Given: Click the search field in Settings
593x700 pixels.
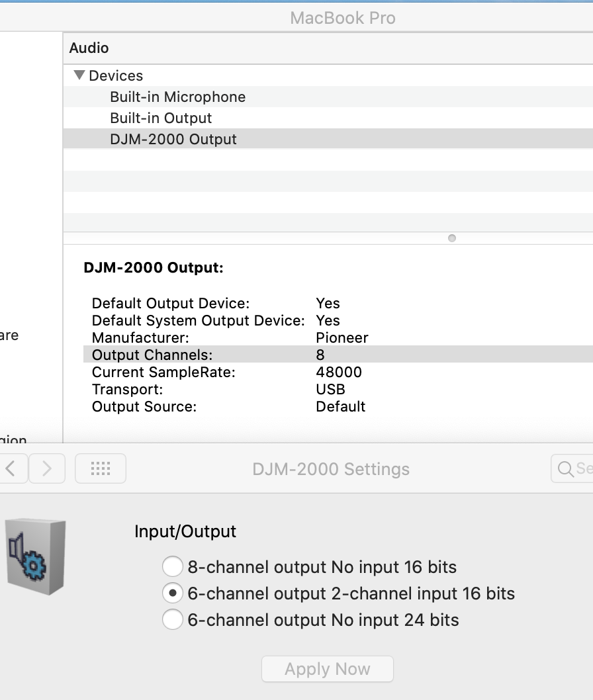Looking at the screenshot, I should [572, 468].
